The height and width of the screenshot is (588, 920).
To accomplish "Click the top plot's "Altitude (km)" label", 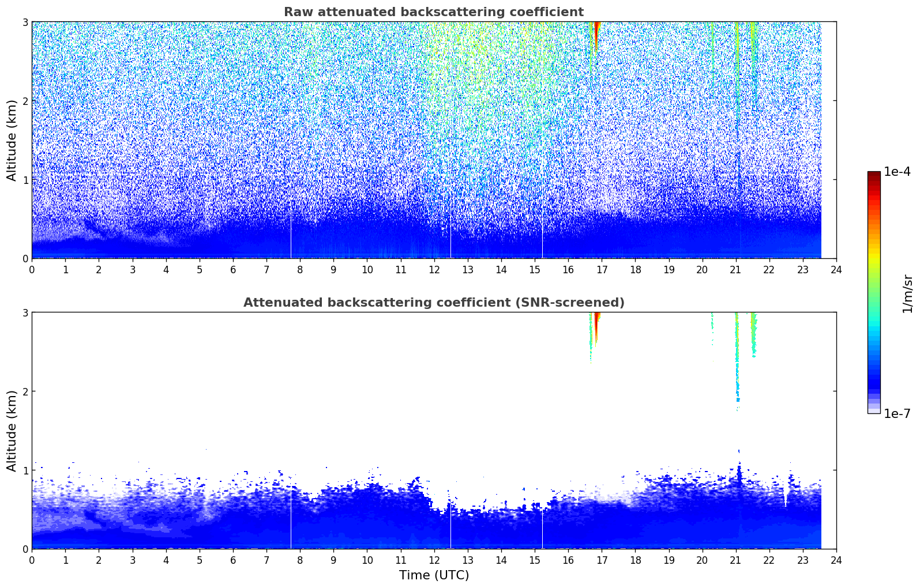I will click(x=12, y=140).
